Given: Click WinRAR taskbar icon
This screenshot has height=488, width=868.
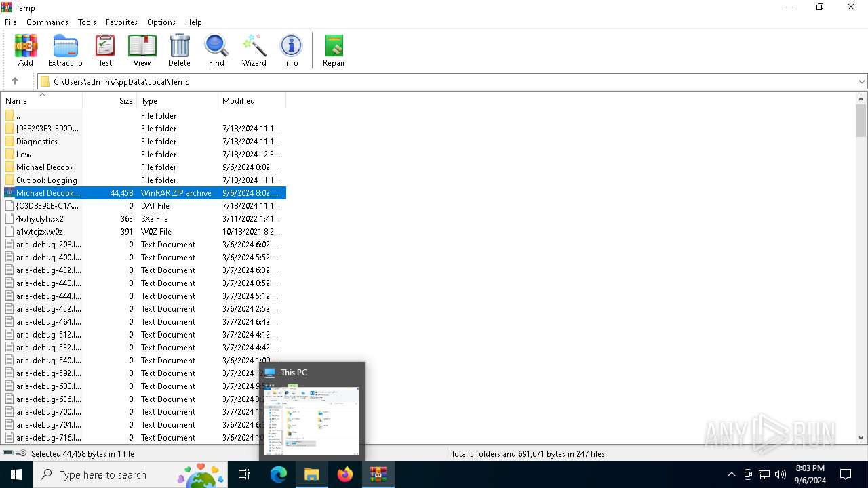Looking at the screenshot, I should pos(378,474).
